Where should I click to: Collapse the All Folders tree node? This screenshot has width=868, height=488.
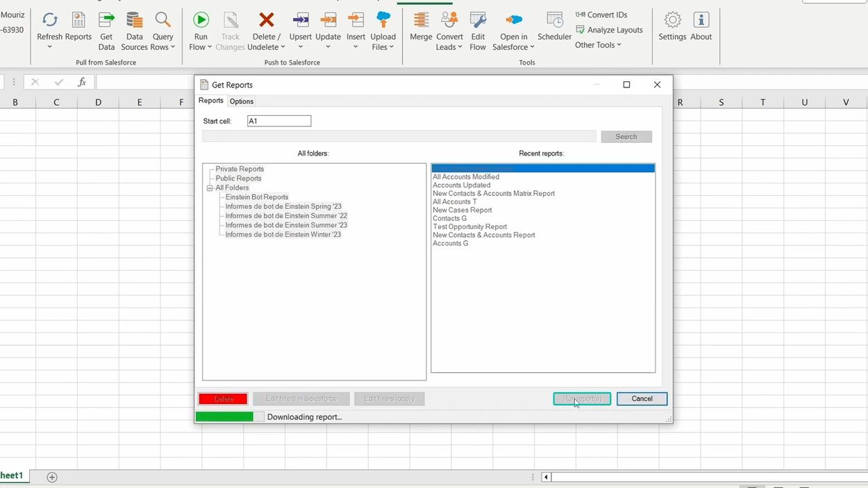(210, 188)
